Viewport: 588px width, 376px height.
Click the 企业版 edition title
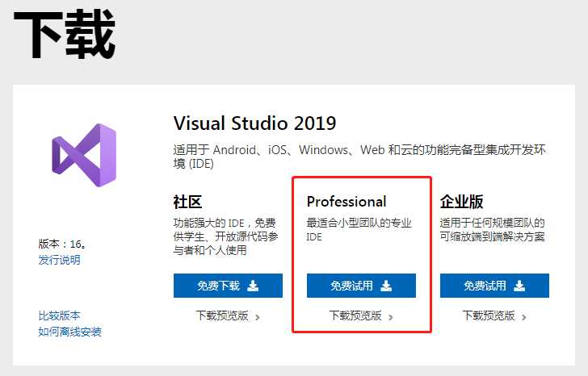(x=462, y=202)
